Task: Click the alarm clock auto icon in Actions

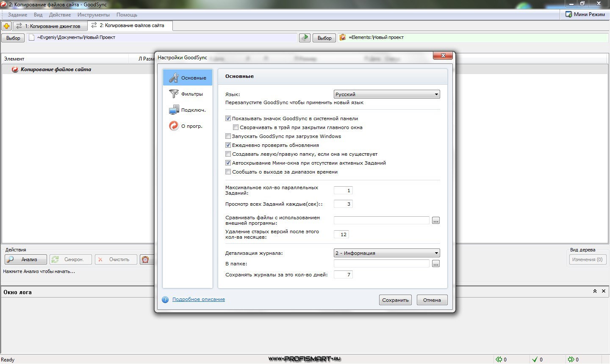Action: click(x=145, y=259)
